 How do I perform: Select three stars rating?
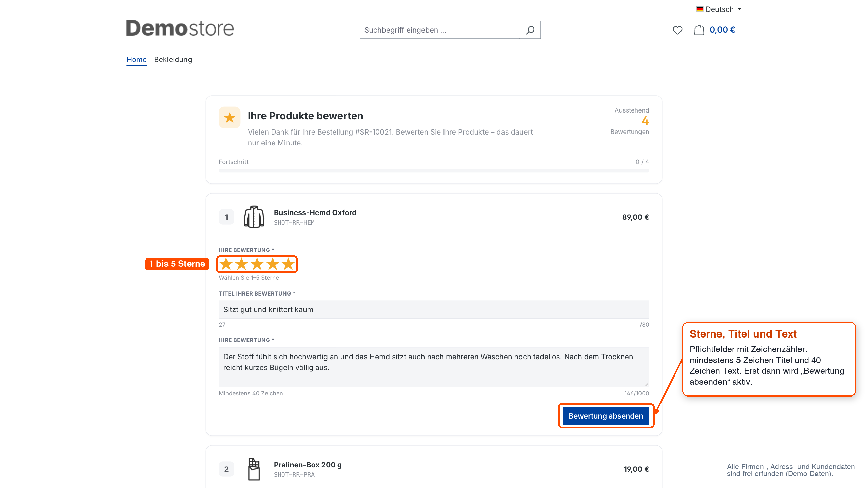click(257, 264)
